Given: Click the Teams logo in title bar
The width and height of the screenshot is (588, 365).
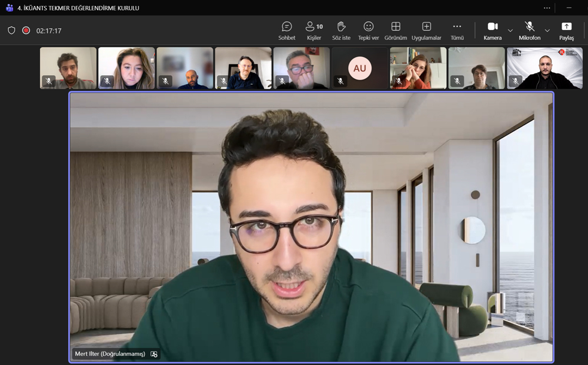Looking at the screenshot, I should point(9,8).
